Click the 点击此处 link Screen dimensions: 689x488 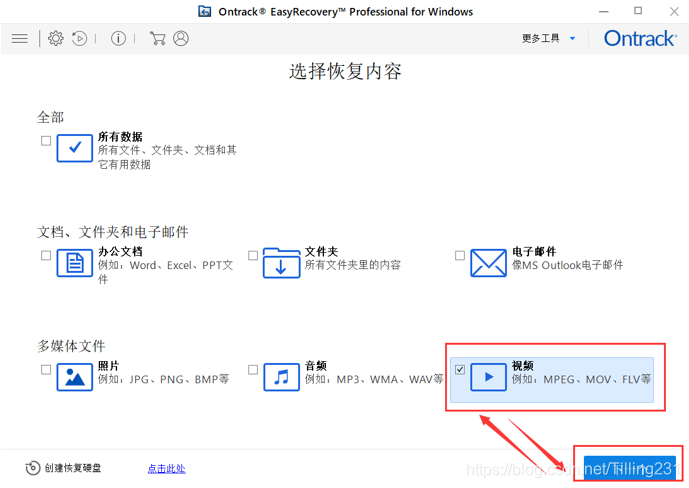[x=167, y=469]
